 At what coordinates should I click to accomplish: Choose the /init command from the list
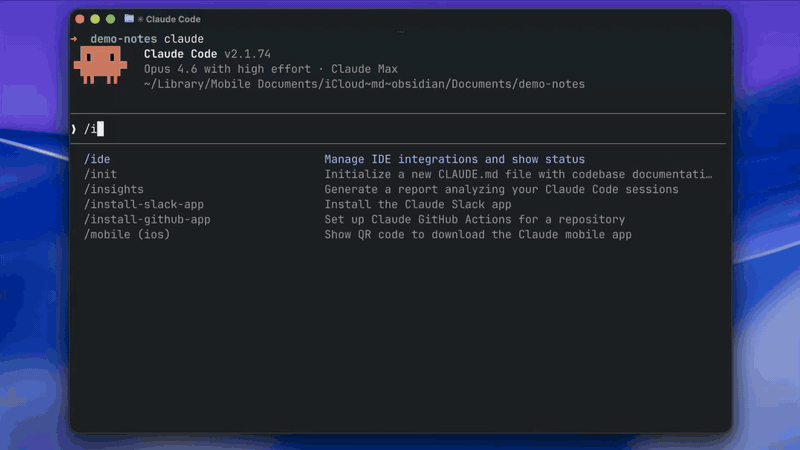click(100, 174)
